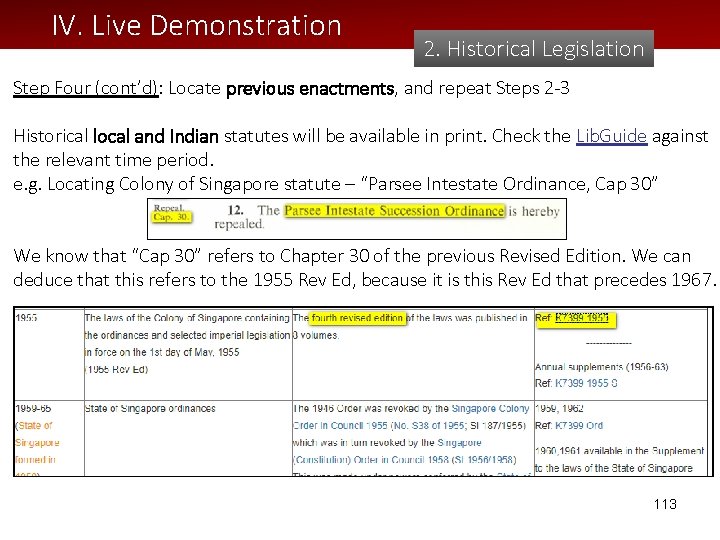Click '1960, 1961 available in the Supplement' text
Viewport: 720px width, 540px height.
click(x=619, y=451)
